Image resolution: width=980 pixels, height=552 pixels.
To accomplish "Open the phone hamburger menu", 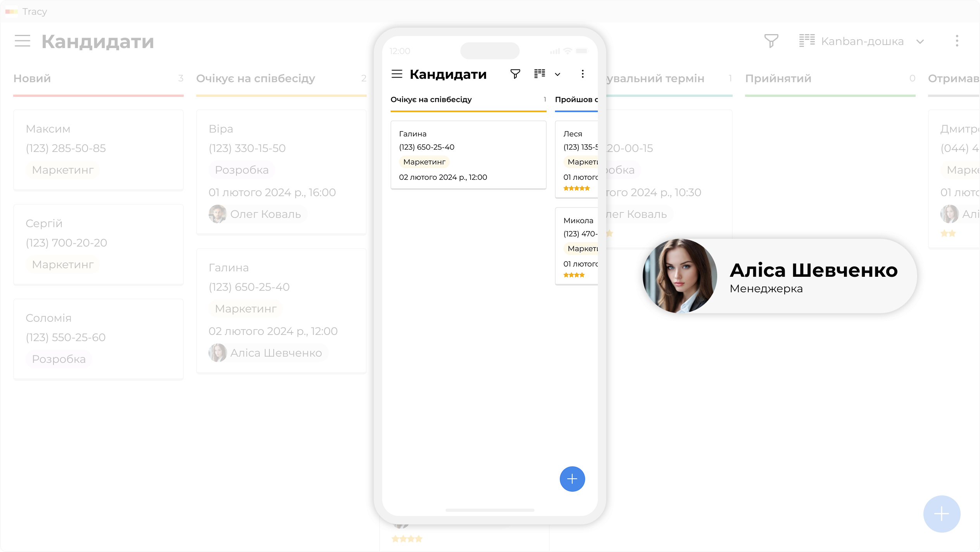I will [x=397, y=74].
